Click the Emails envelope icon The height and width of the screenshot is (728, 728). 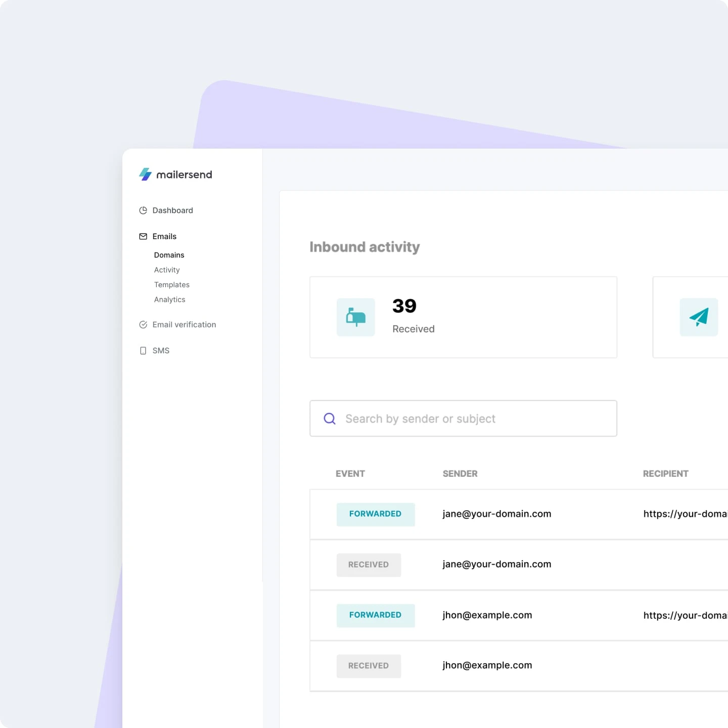[143, 236]
